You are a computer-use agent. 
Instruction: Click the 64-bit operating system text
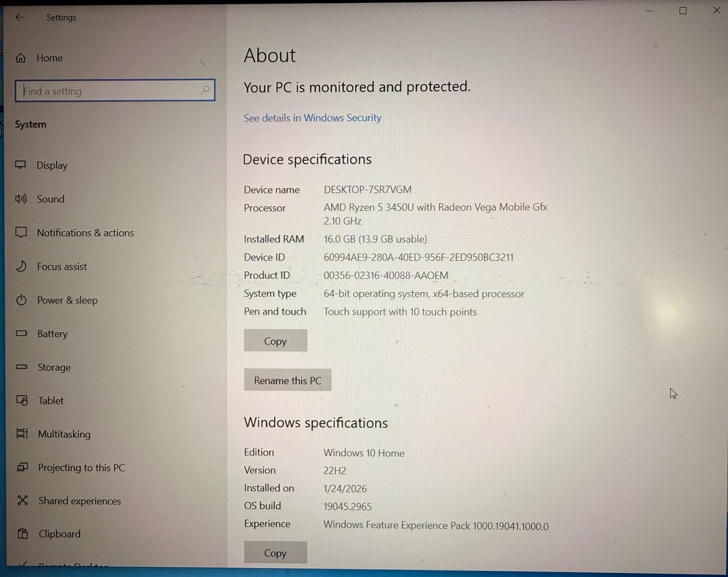click(424, 294)
